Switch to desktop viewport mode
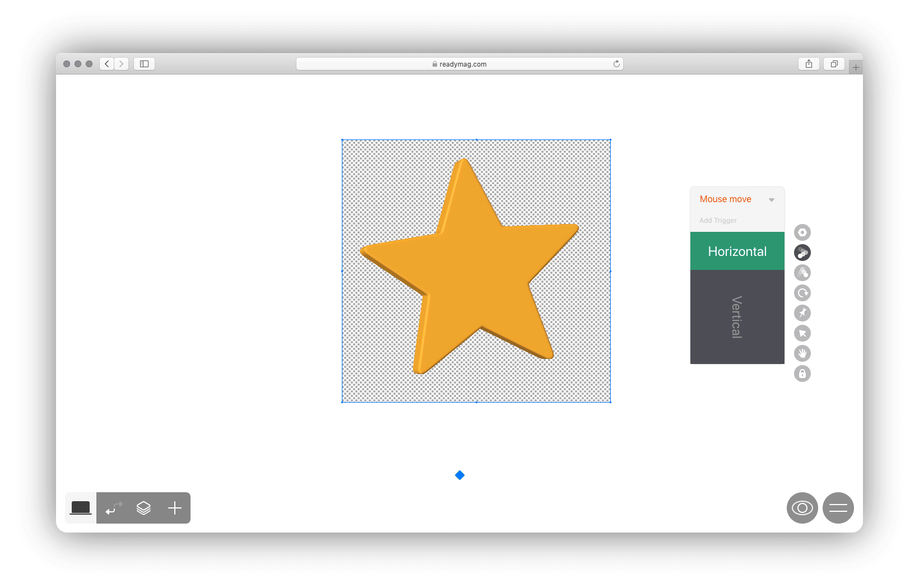919x588 pixels. [80, 508]
